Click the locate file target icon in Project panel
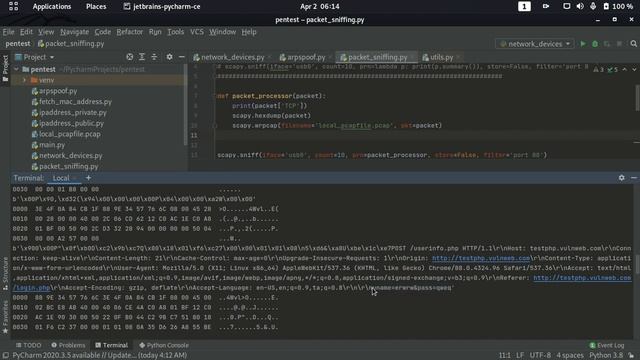This screenshot has height=360, width=640. pyautogui.click(x=129, y=57)
